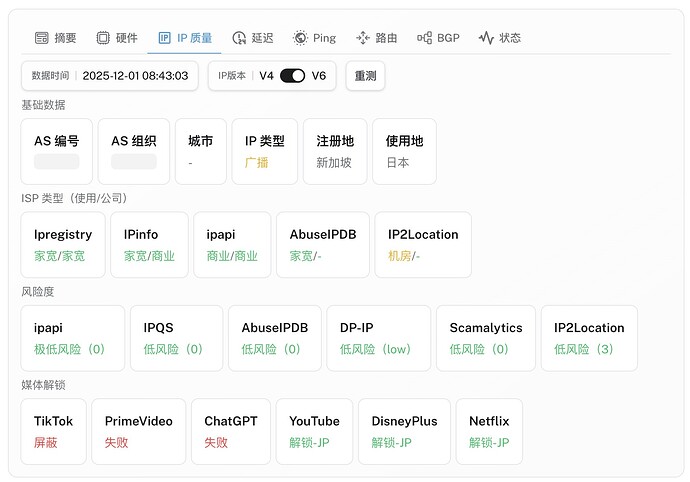Click the DP-IP 低风险 (low) card

378,338
